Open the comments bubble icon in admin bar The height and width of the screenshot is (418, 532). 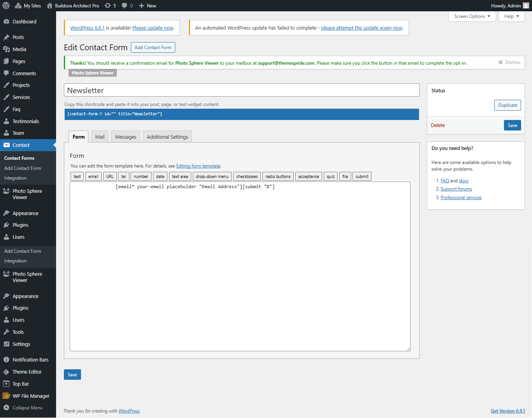(x=125, y=5)
